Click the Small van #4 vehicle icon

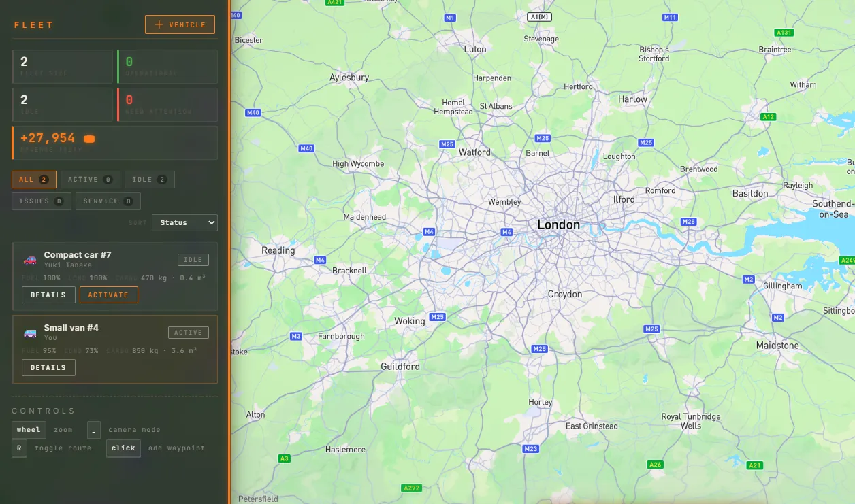pyautogui.click(x=30, y=333)
